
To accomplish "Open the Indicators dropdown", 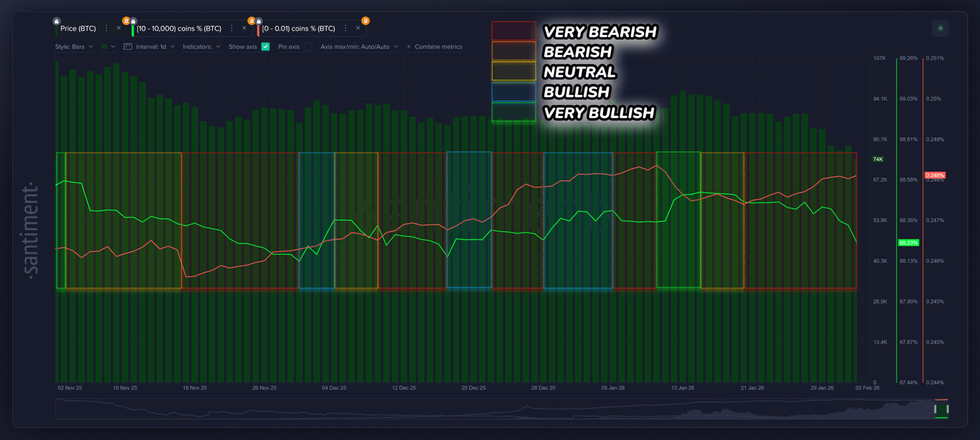I will pos(202,47).
